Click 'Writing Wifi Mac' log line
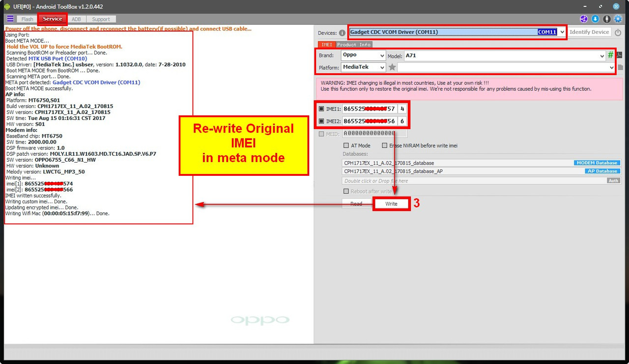The width and height of the screenshot is (629, 364). [x=57, y=214]
